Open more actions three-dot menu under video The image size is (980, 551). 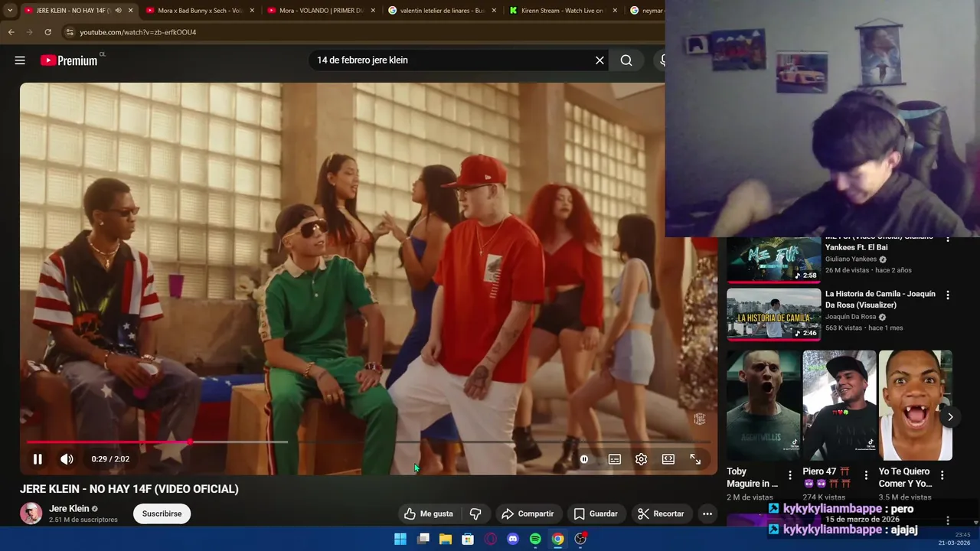coord(707,514)
